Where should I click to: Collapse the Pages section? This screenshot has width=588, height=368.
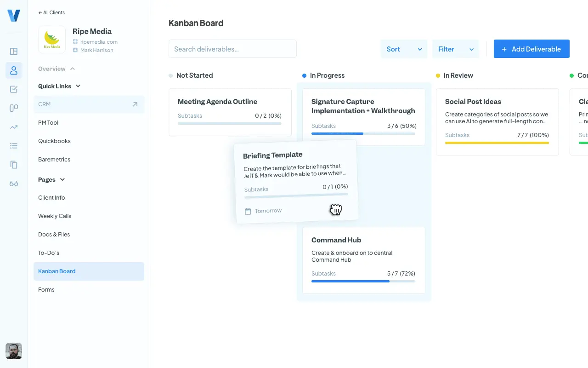pos(51,179)
